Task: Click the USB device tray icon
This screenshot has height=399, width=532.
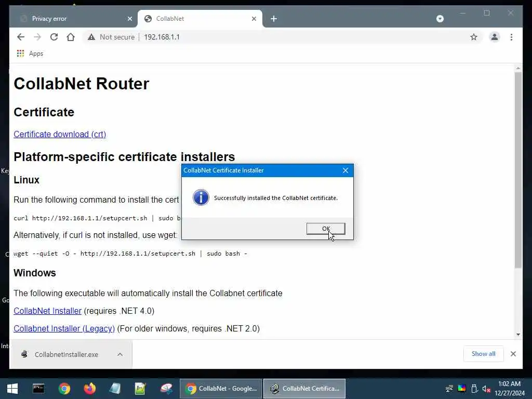Action: tap(474, 389)
